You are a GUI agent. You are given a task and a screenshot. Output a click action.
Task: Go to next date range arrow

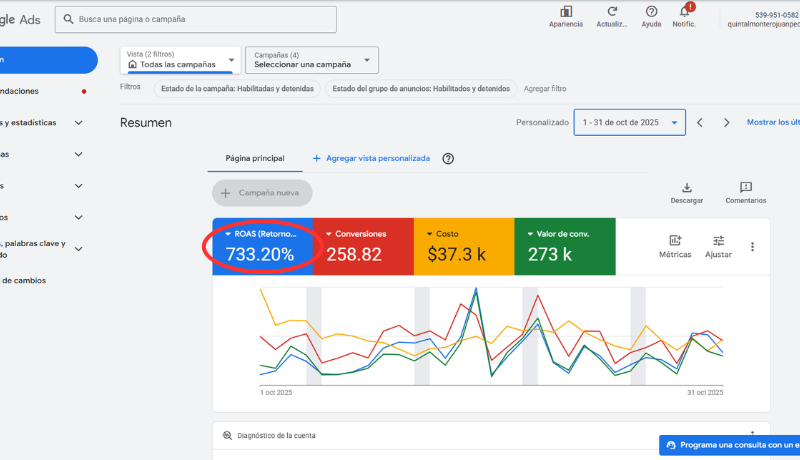click(727, 122)
